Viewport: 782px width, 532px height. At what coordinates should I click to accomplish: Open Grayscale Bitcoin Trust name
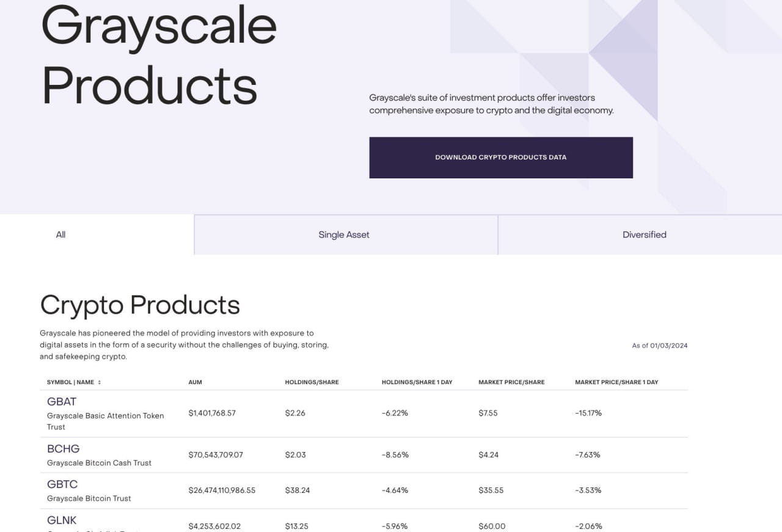[89, 498]
